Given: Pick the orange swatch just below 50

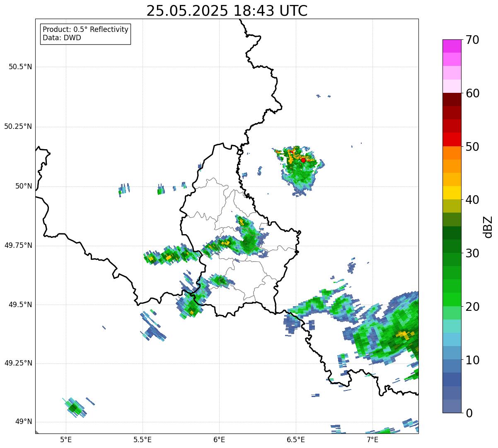Looking at the screenshot, I should coord(452,153).
